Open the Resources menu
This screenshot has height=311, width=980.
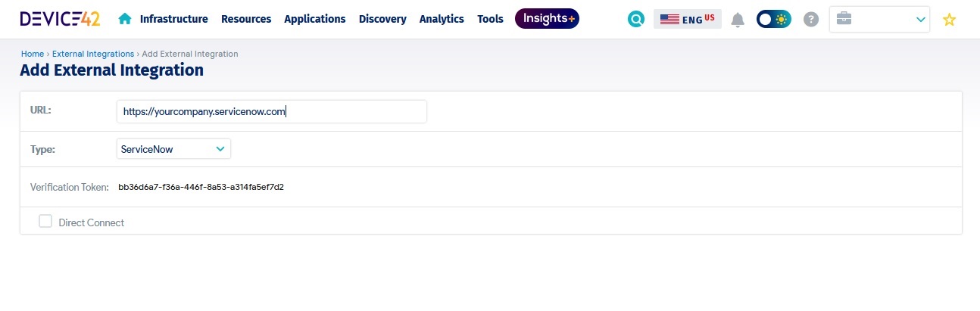coord(246,19)
